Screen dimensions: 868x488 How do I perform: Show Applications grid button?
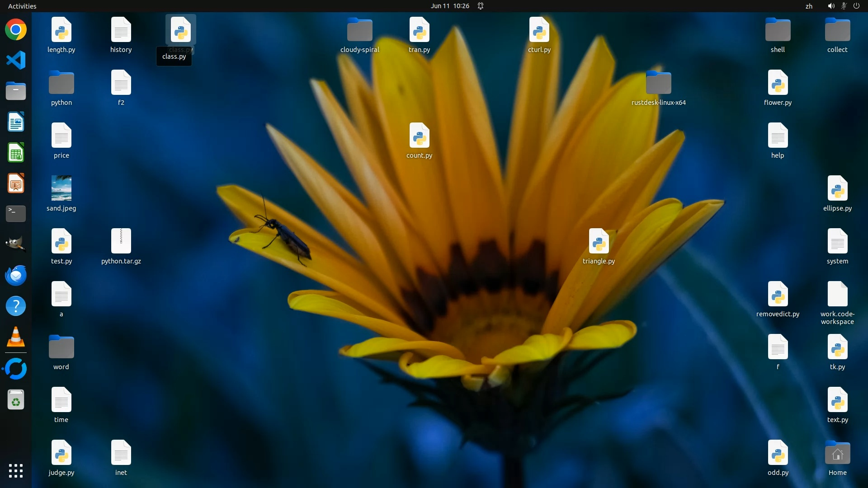pos(16,470)
